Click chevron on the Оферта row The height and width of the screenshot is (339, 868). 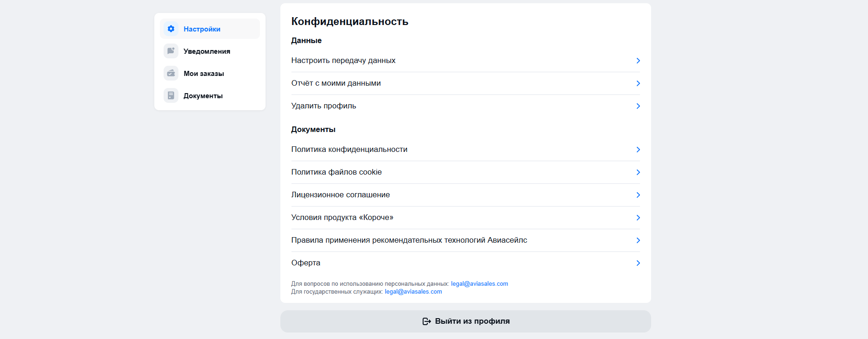pos(638,263)
